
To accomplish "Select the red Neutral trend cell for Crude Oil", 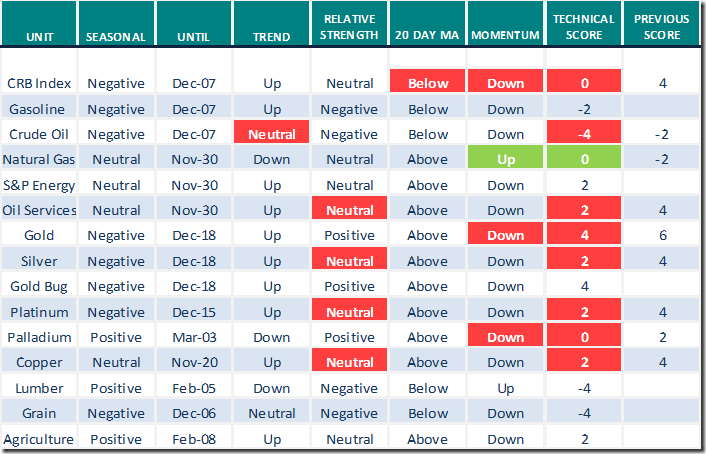I will (x=272, y=135).
